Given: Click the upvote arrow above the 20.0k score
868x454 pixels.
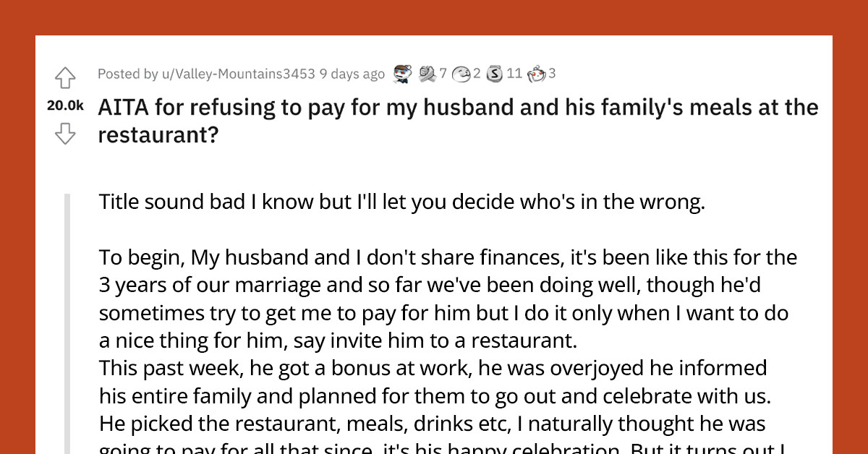Looking at the screenshot, I should click(x=65, y=77).
